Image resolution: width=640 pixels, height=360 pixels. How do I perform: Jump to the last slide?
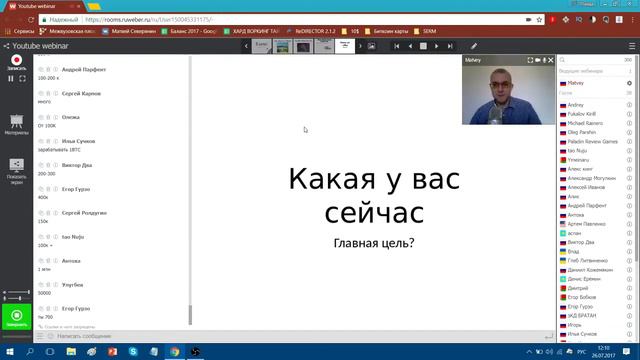[450, 46]
